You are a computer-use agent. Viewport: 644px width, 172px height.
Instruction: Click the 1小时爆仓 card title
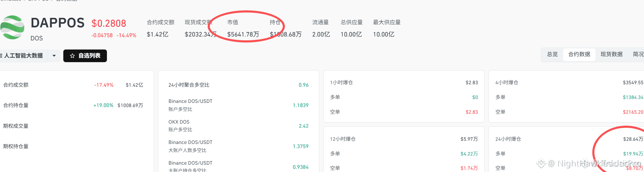point(342,82)
